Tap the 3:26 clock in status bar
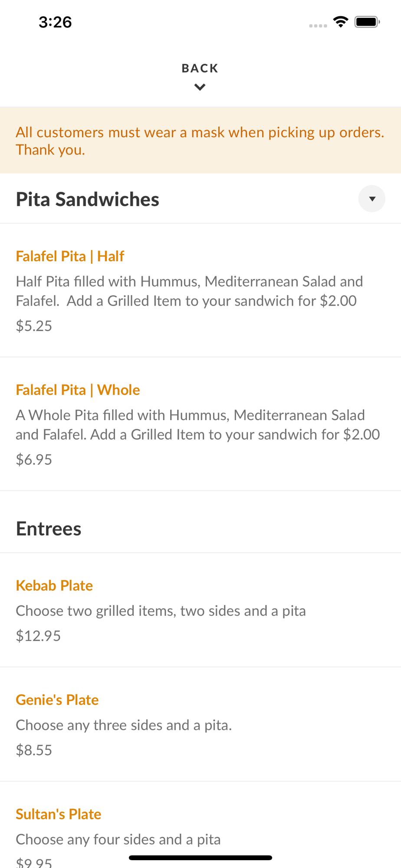This screenshot has width=401, height=868. click(x=55, y=22)
